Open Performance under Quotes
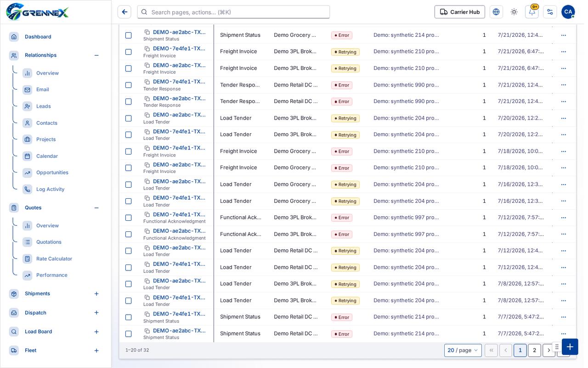The height and width of the screenshot is (368, 588). click(x=52, y=275)
